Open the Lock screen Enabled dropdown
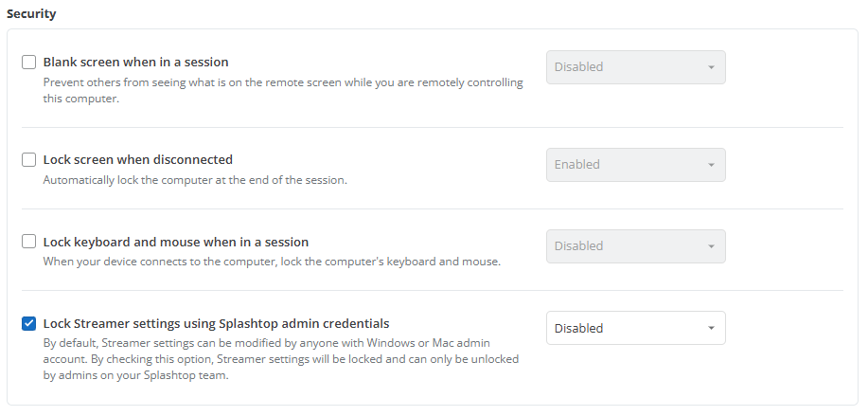This screenshot has width=868, height=416. pos(635,165)
